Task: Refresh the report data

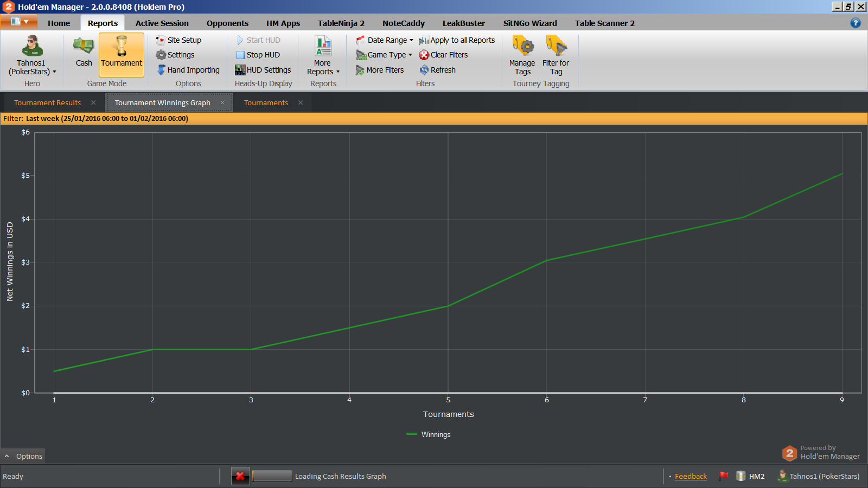Action: point(437,70)
